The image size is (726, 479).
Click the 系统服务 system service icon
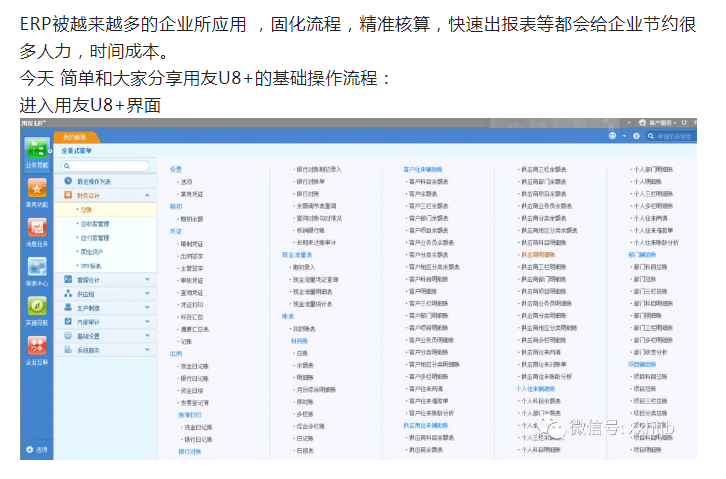point(68,349)
